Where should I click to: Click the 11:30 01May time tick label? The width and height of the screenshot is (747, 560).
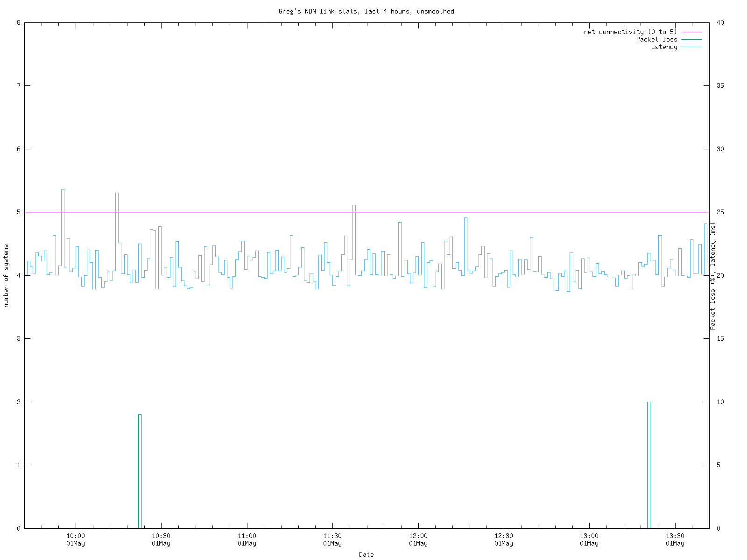[x=332, y=539]
